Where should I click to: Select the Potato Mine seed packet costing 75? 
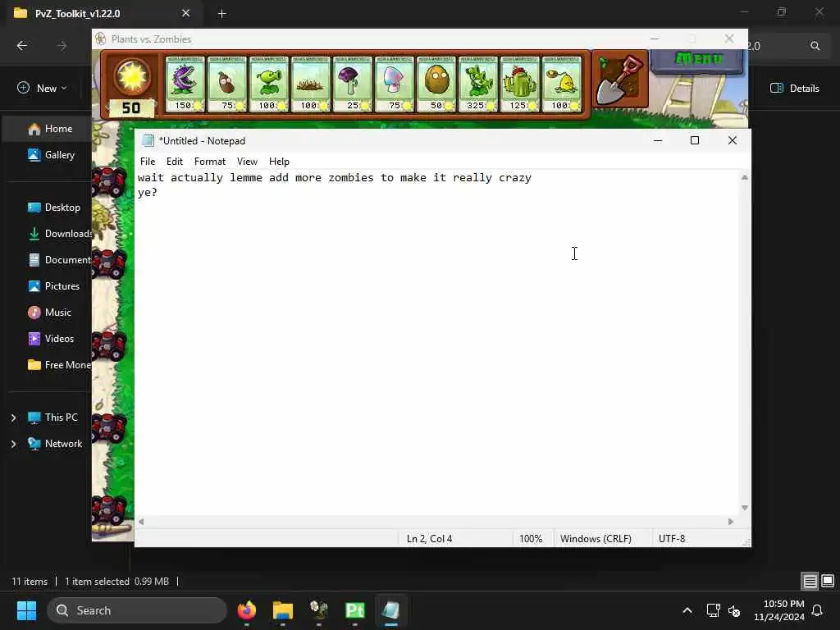(x=226, y=84)
